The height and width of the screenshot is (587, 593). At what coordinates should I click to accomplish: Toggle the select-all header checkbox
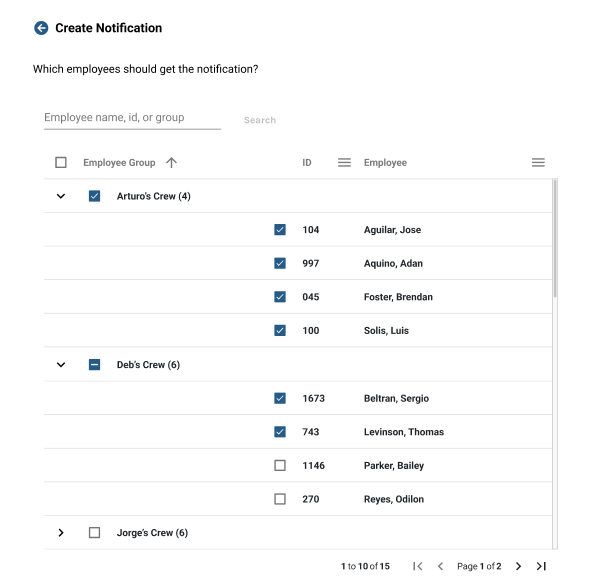coord(61,163)
